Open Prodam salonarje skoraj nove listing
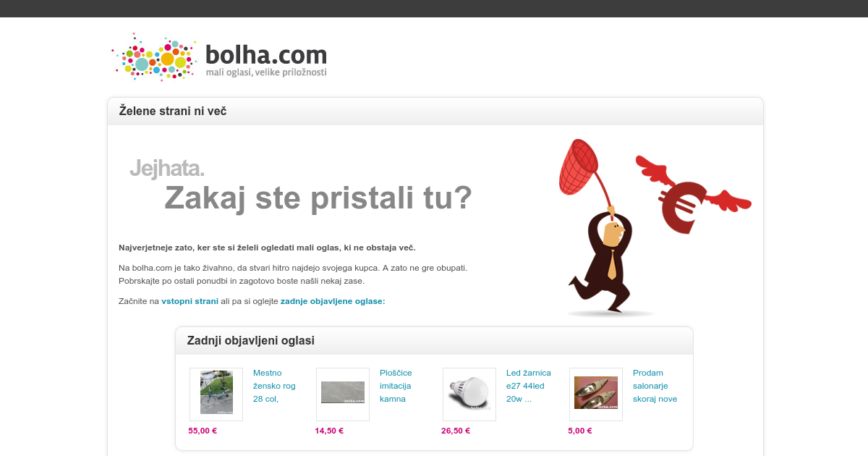 coord(655,386)
